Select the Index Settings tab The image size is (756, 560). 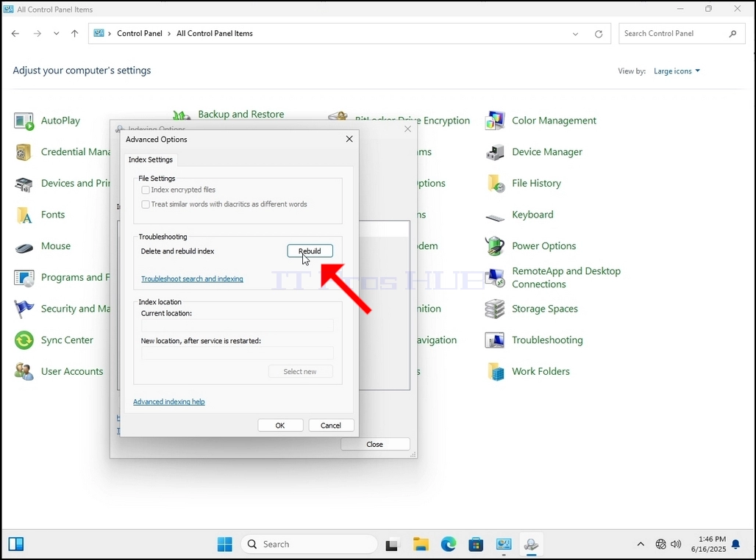(151, 159)
